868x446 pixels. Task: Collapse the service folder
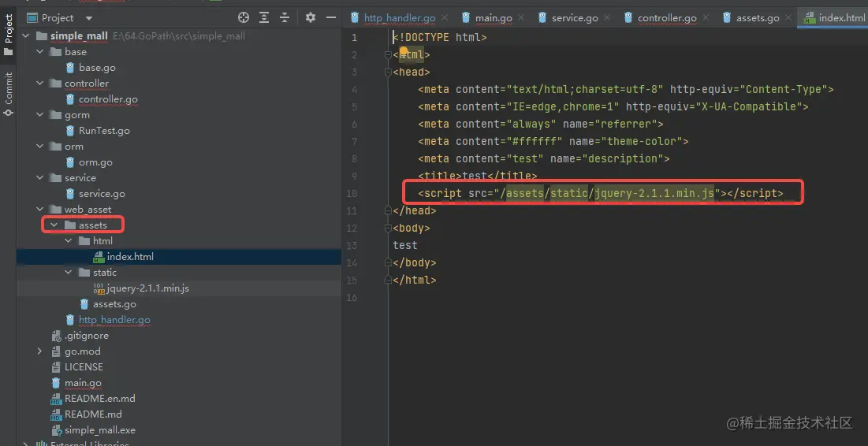(40, 177)
